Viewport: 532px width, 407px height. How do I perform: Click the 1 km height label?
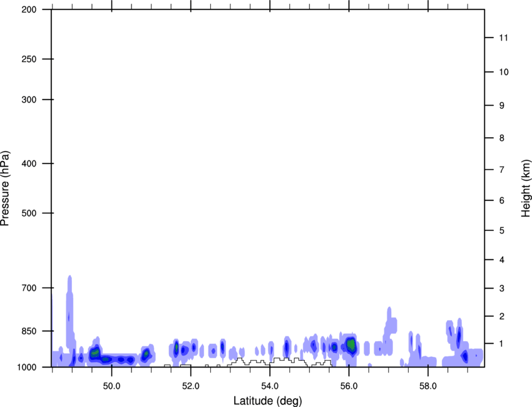pyautogui.click(x=502, y=344)
